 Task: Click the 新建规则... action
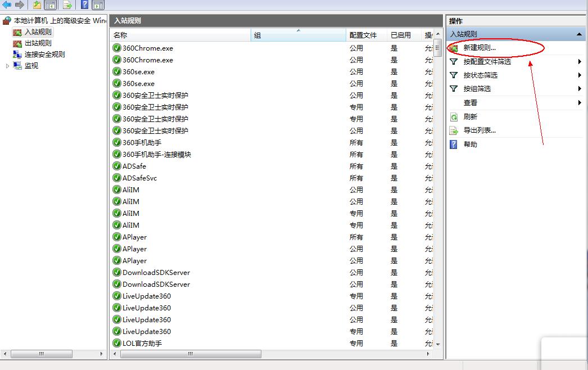[x=480, y=48]
